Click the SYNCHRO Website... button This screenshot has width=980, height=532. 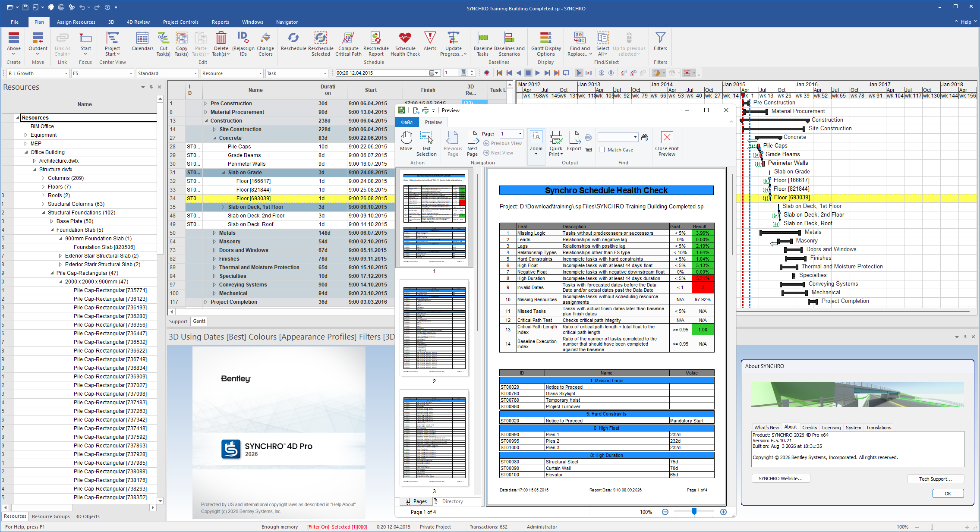coord(781,478)
